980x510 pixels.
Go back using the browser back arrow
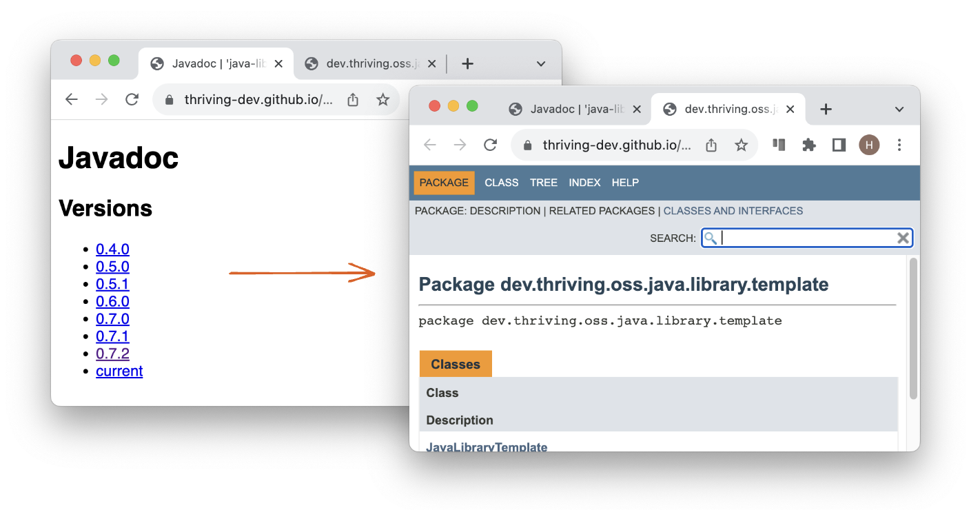pos(429,145)
